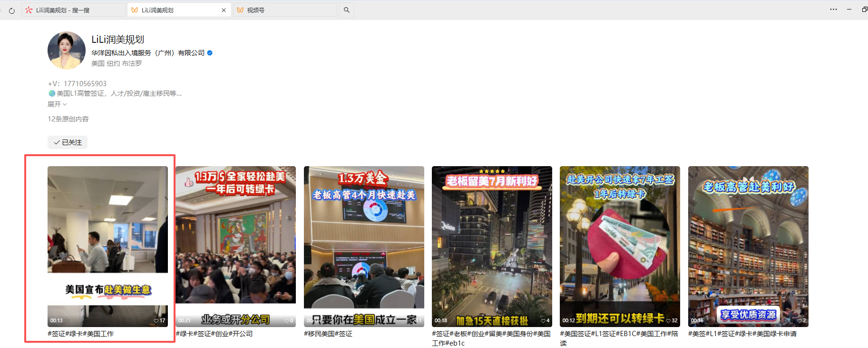
Task: Open the 老板高管赴美利好 video
Action: pos(748,246)
